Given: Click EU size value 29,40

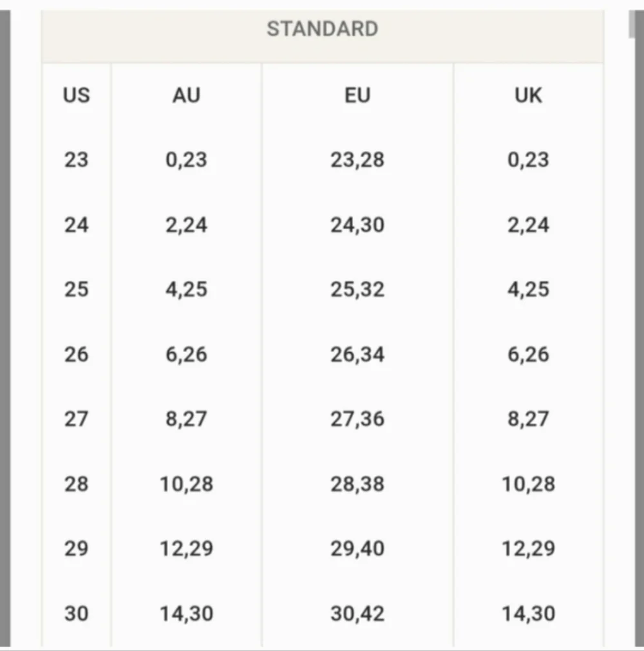Looking at the screenshot, I should click(357, 549).
